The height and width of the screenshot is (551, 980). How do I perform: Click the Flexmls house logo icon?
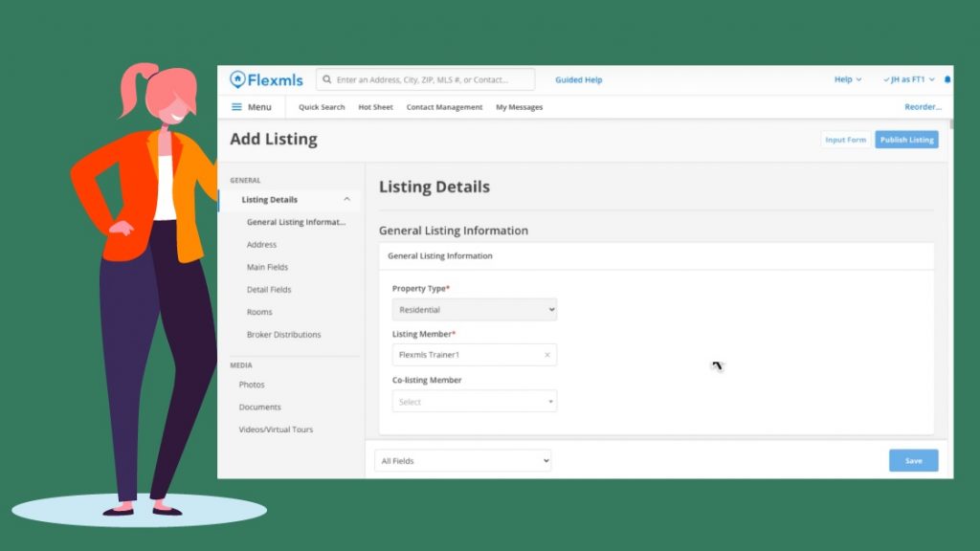(x=237, y=79)
